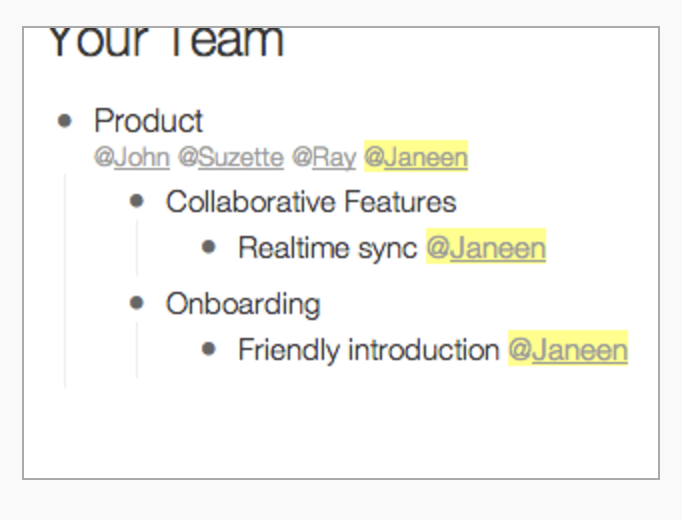Click the bullet next to Product
This screenshot has width=682, height=520.
pyautogui.click(x=65, y=121)
